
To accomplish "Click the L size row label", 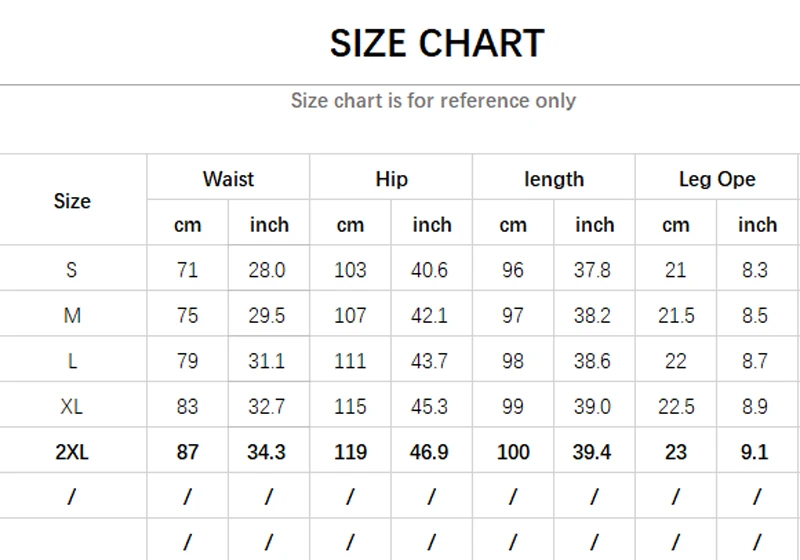I will tap(72, 361).
